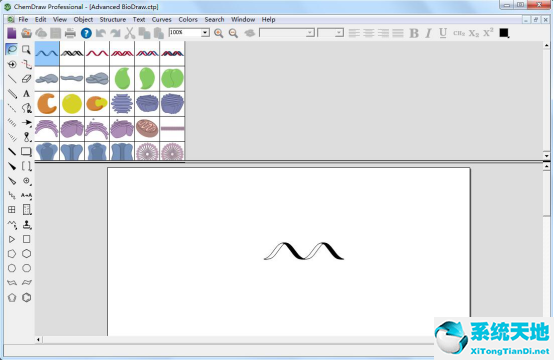Select the Brackets tool

coord(26,166)
